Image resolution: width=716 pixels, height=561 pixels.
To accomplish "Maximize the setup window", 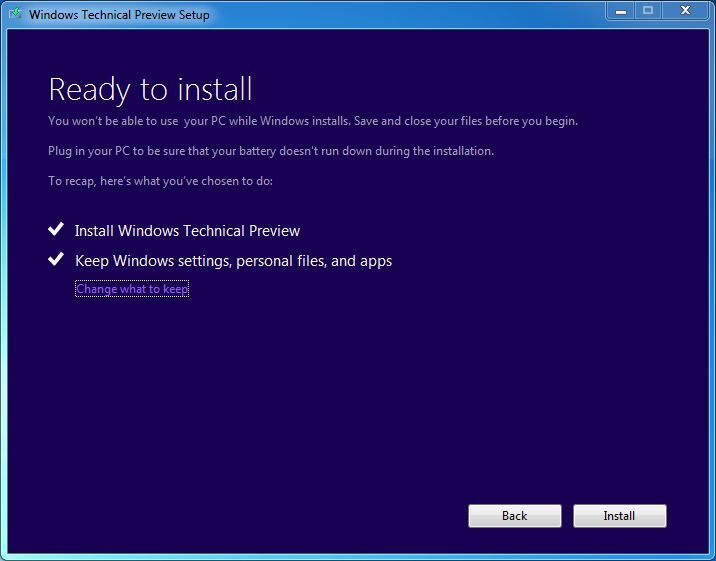I will pyautogui.click(x=648, y=11).
